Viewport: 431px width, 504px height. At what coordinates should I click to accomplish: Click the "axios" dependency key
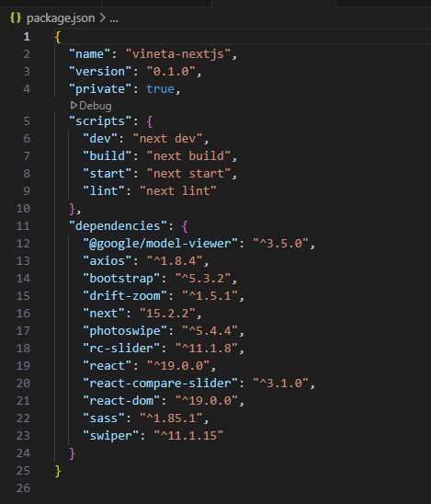tap(108, 260)
